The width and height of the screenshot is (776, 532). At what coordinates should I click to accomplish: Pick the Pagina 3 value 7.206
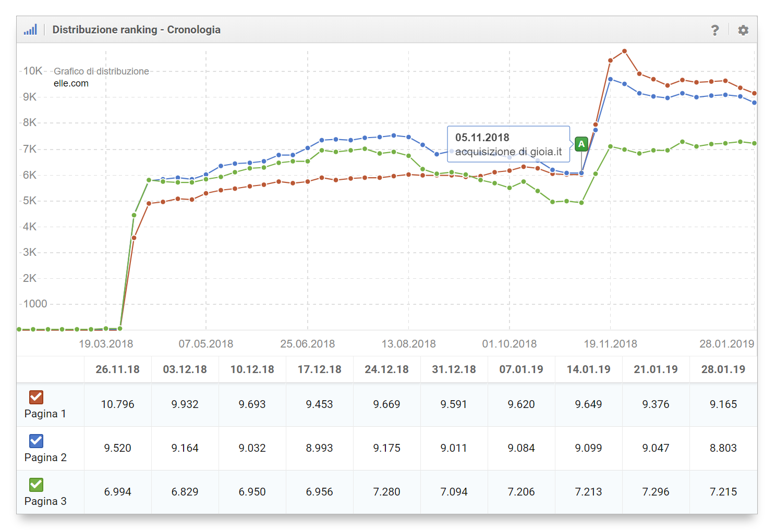(521, 492)
